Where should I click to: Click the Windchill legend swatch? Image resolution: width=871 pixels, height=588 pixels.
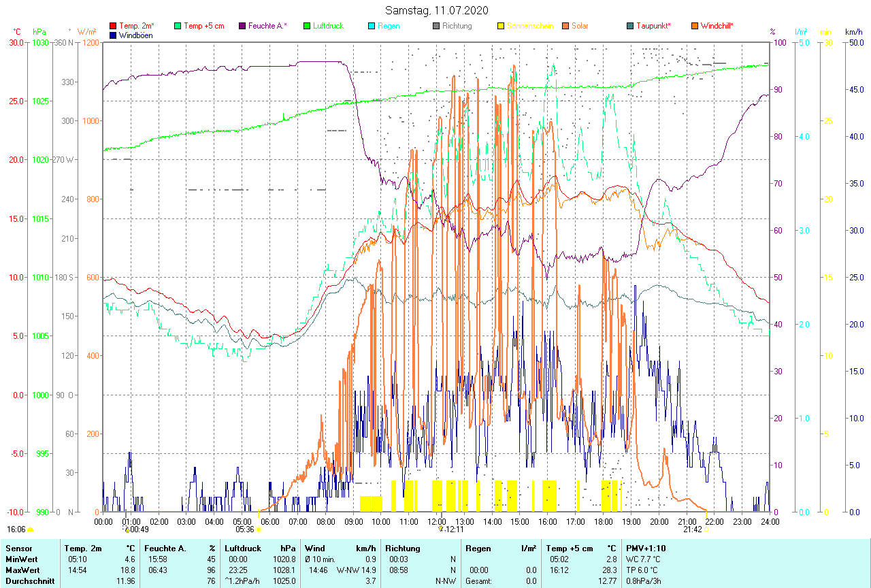tap(695, 26)
